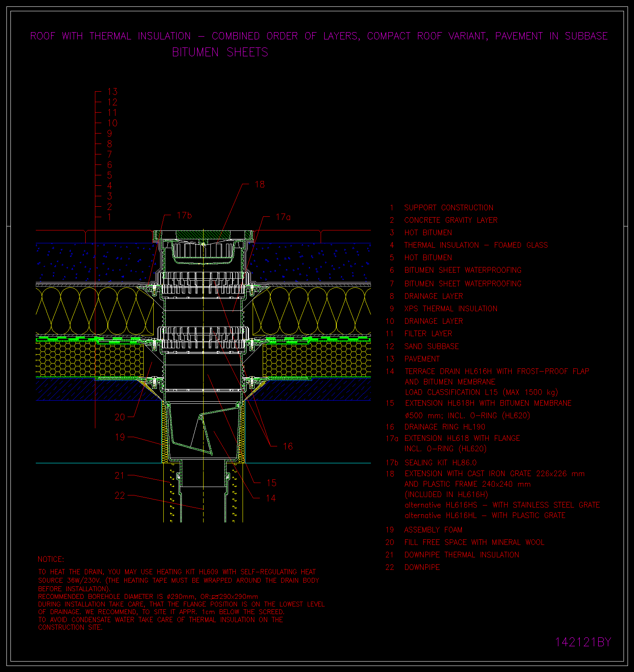Viewport: 634px width, 672px height.
Task: Select legend text 'XPS THERMAL INSULATION'
Action: click(x=451, y=309)
